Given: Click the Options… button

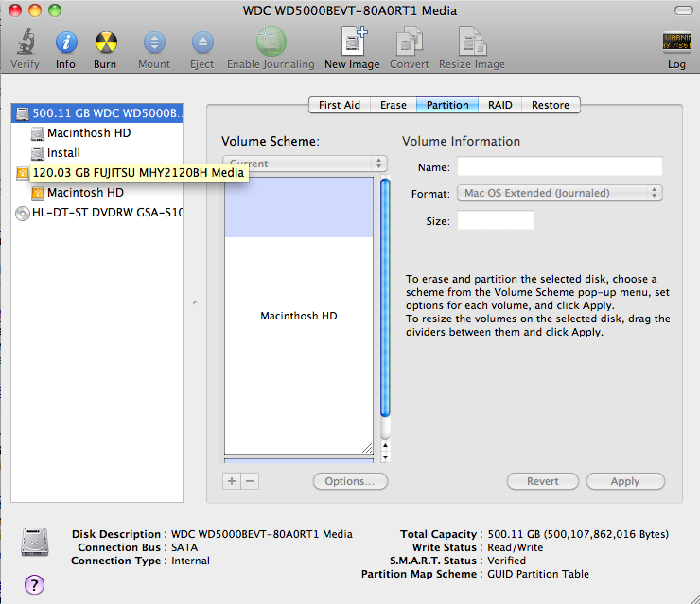Looking at the screenshot, I should pos(350,481).
